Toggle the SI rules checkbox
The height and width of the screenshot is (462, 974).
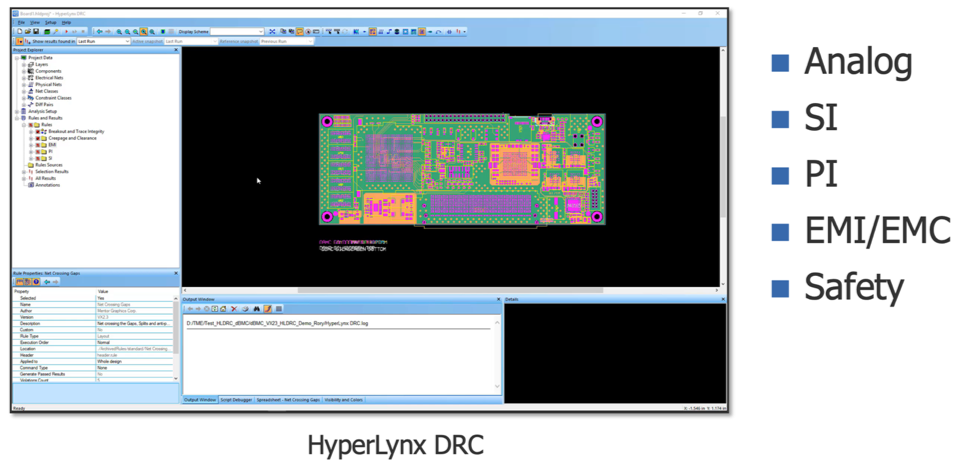point(38,158)
